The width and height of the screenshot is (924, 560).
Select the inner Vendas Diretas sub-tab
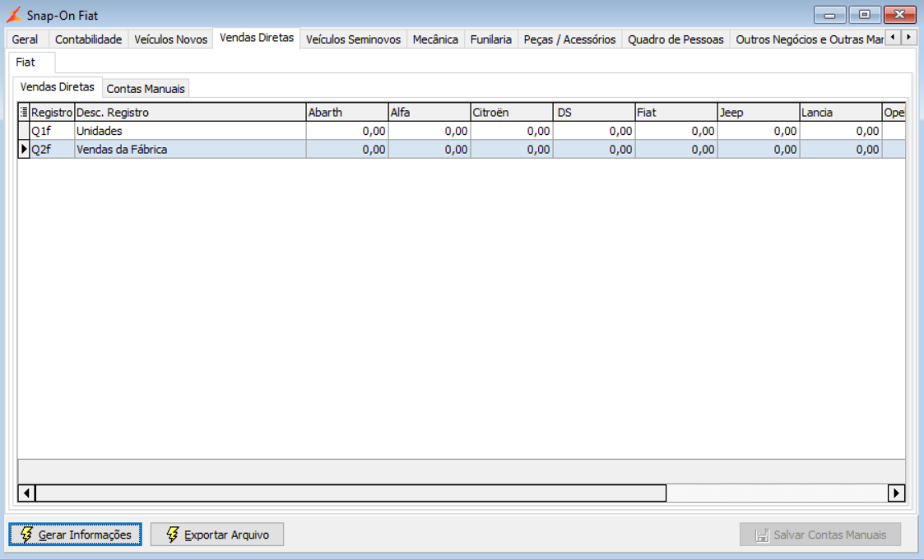click(x=57, y=86)
